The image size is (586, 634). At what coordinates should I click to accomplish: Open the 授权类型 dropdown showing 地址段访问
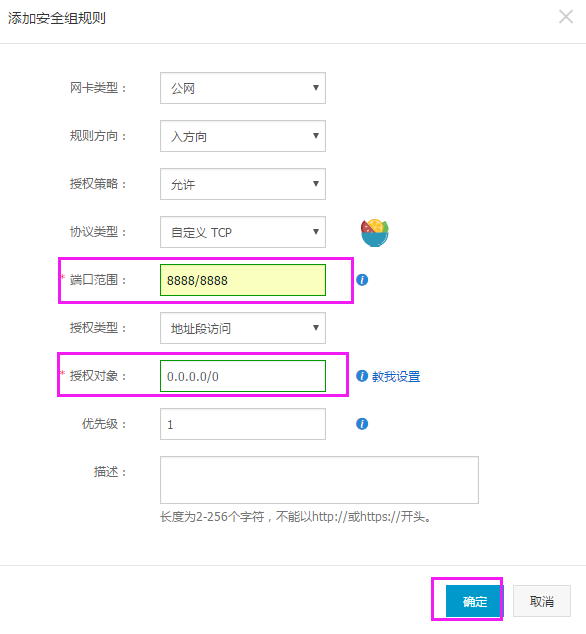[243, 328]
